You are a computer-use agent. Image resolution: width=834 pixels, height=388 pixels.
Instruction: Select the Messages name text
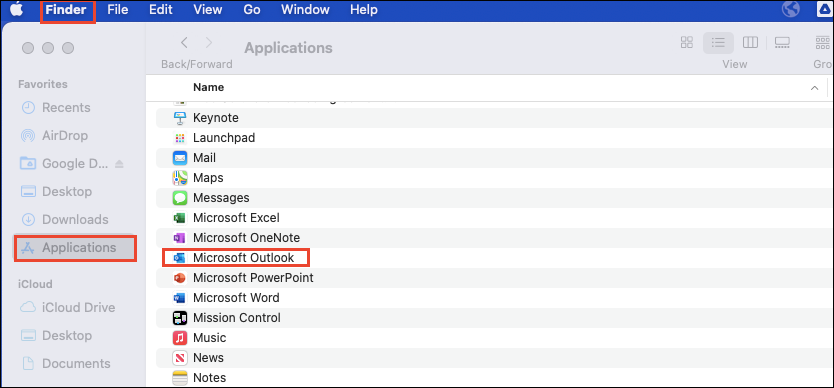pyautogui.click(x=221, y=198)
